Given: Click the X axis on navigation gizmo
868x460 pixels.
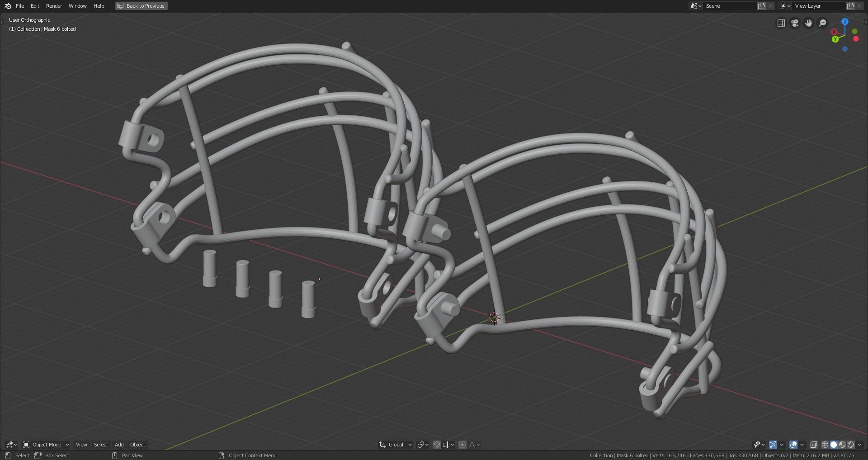Looking at the screenshot, I should [834, 32].
